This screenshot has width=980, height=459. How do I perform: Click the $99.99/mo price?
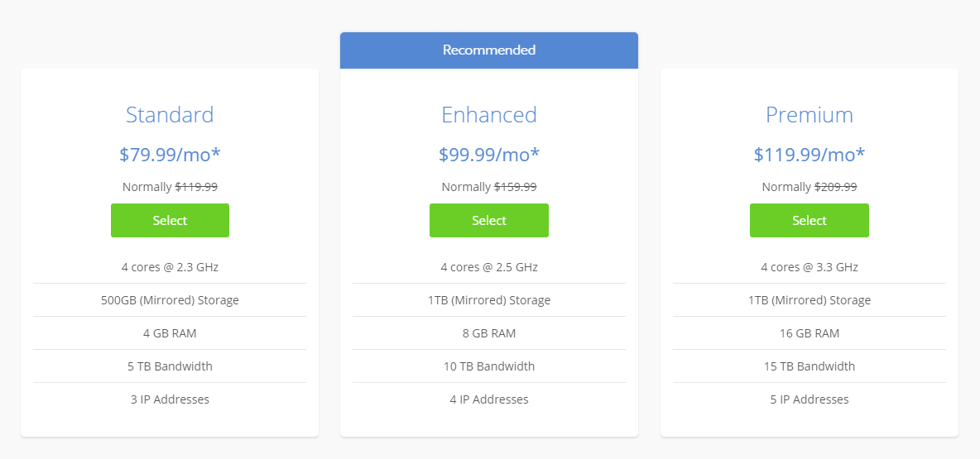pos(488,155)
